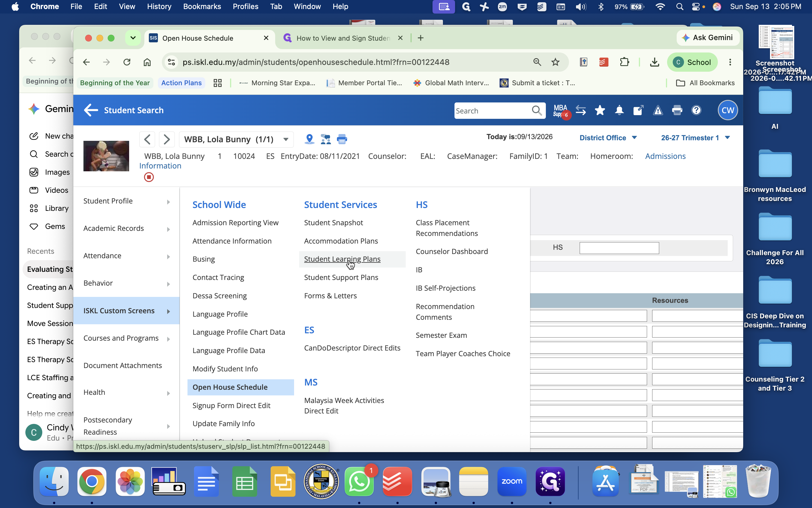The width and height of the screenshot is (812, 508).
Task: Click the swap arrows icon in PowerSchool header
Action: pos(581,110)
